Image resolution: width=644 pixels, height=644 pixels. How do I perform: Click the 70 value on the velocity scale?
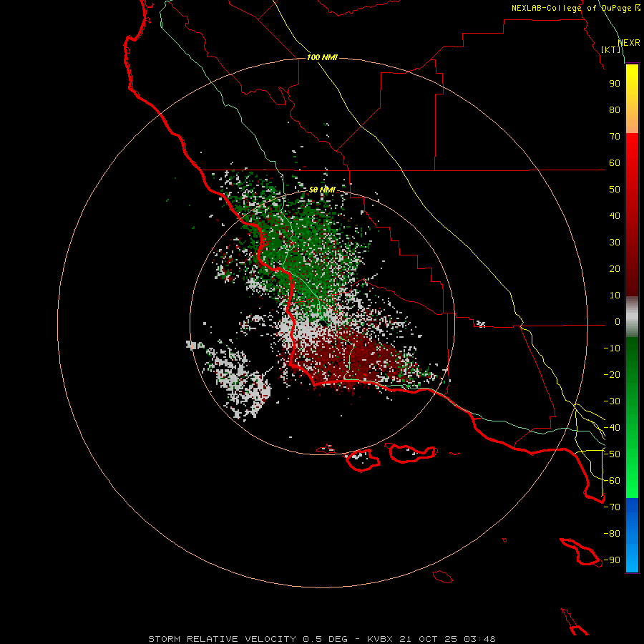(x=615, y=137)
